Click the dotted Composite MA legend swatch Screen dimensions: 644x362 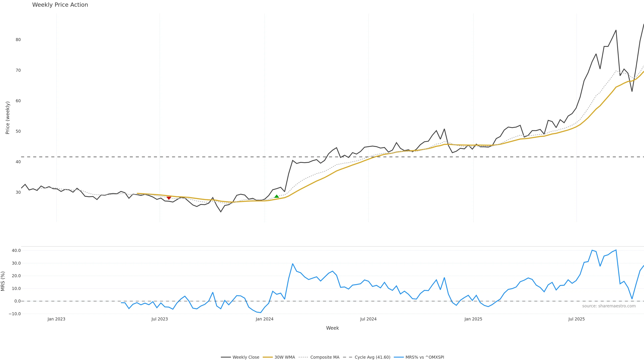[303, 357]
